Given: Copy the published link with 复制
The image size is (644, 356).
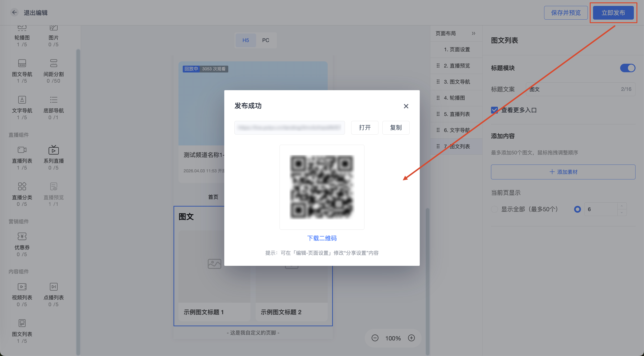Looking at the screenshot, I should tap(396, 127).
